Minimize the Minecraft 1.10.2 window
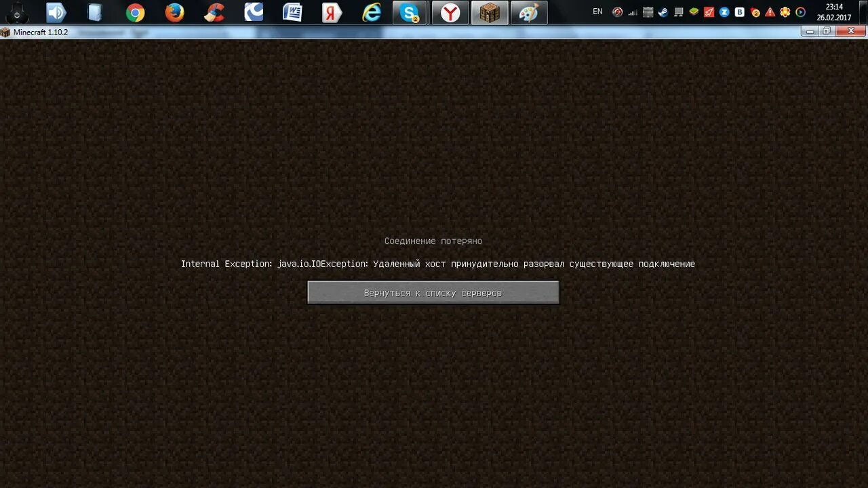This screenshot has height=488, width=868. (x=810, y=31)
